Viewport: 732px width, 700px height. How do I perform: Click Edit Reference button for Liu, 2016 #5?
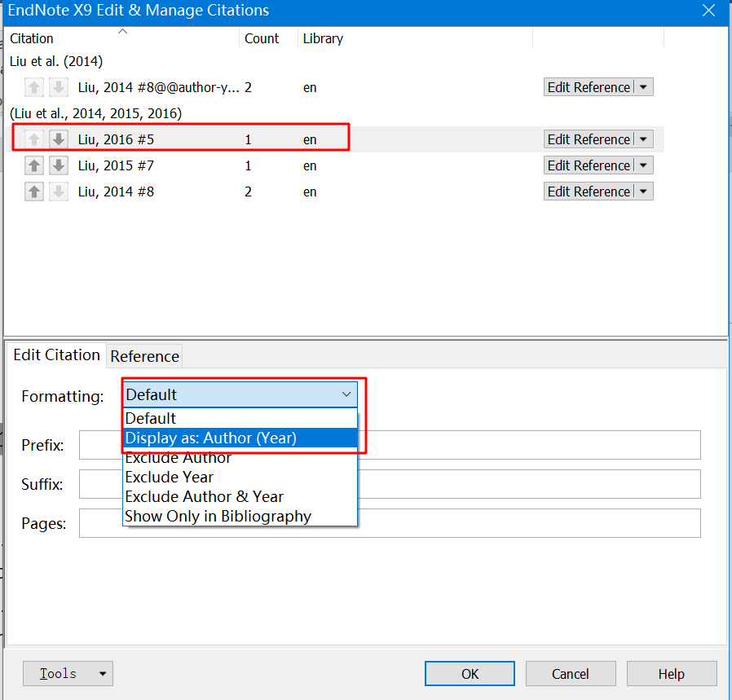click(x=589, y=139)
